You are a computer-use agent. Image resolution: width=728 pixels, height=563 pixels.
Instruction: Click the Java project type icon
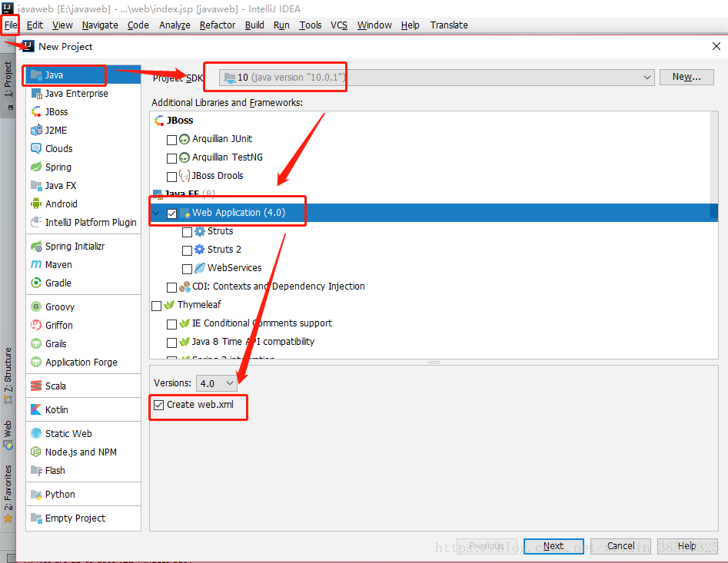[x=36, y=75]
